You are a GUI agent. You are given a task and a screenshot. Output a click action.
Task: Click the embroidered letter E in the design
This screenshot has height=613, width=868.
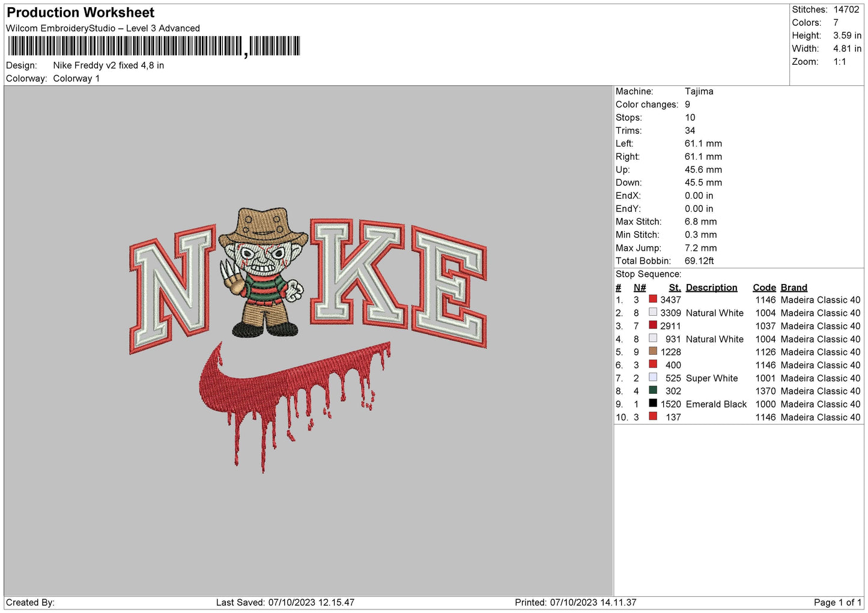pos(449,288)
